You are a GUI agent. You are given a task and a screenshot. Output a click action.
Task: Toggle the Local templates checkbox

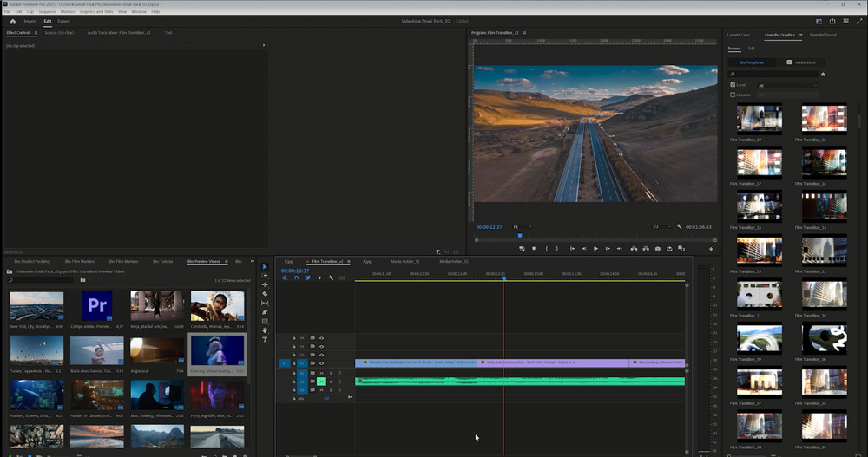point(733,85)
